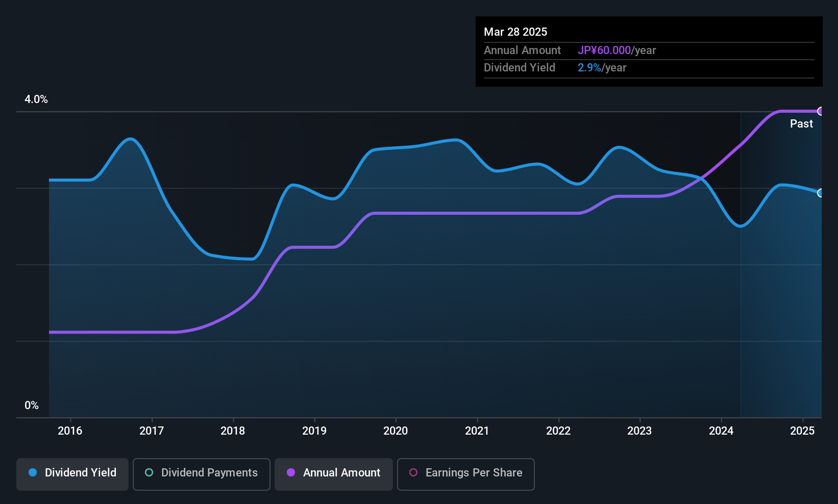
Task: Click the 2016 x-axis year label
Action: click(70, 431)
